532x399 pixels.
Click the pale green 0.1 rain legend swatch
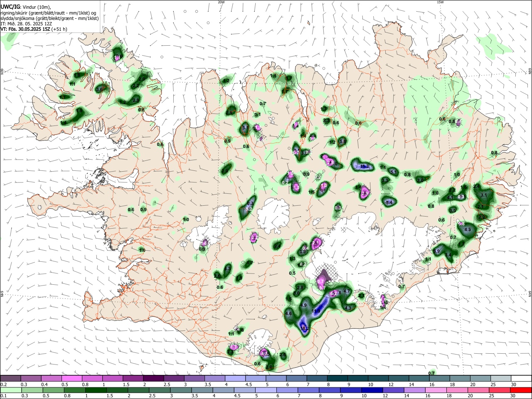click(x=10, y=390)
